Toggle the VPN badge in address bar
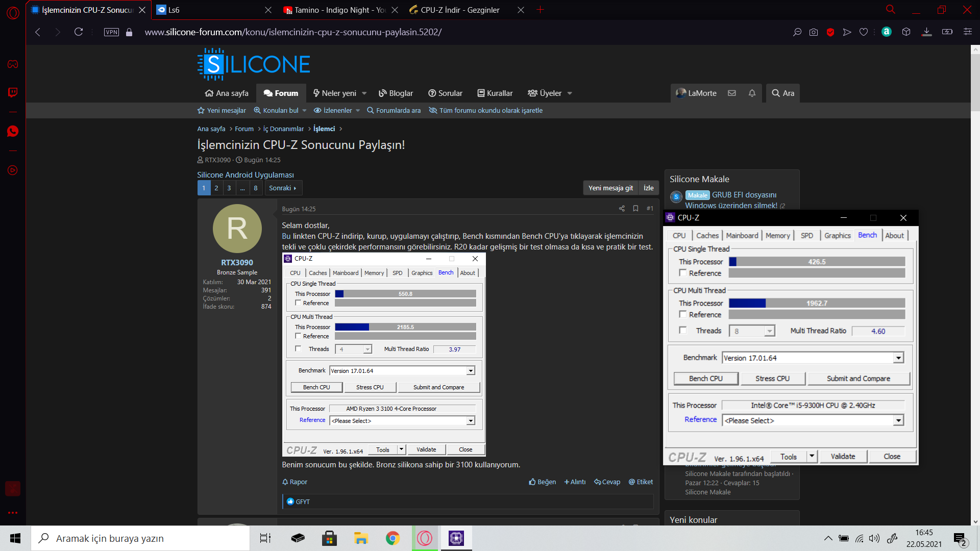 111,32
